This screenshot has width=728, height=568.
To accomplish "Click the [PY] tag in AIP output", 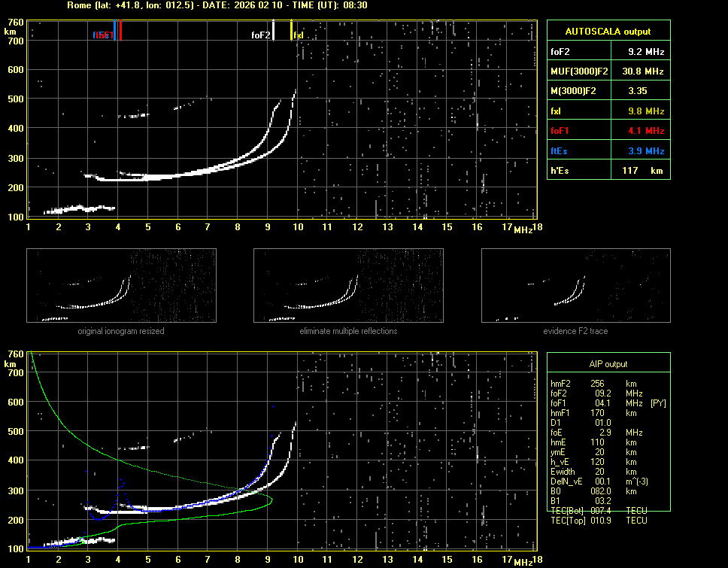I will pyautogui.click(x=658, y=403).
